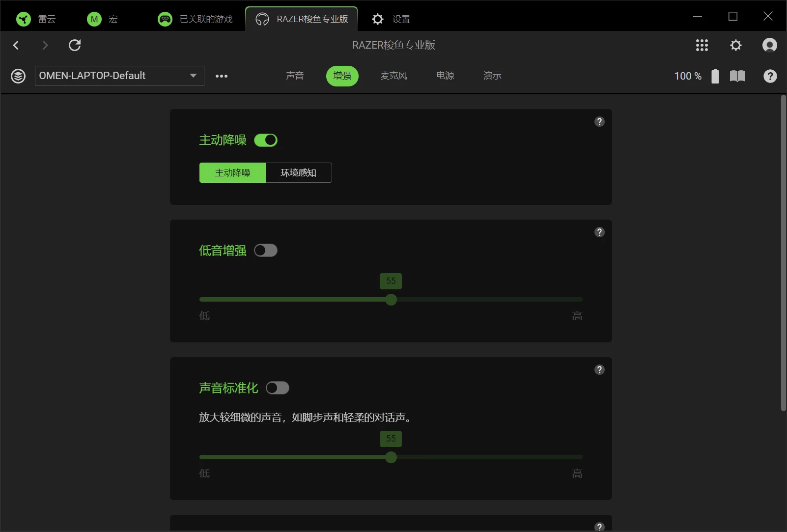Switch to the 电源 tab
The width and height of the screenshot is (787, 532).
tap(445, 76)
